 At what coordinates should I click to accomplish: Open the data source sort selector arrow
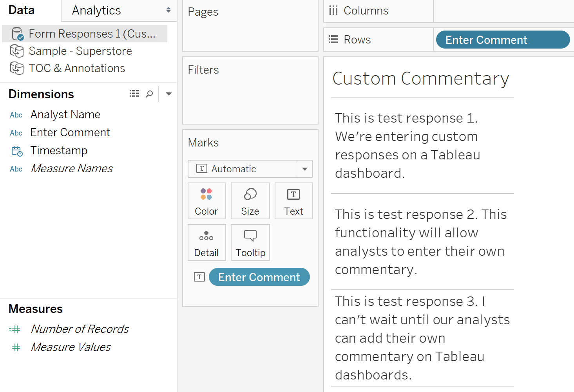click(168, 10)
